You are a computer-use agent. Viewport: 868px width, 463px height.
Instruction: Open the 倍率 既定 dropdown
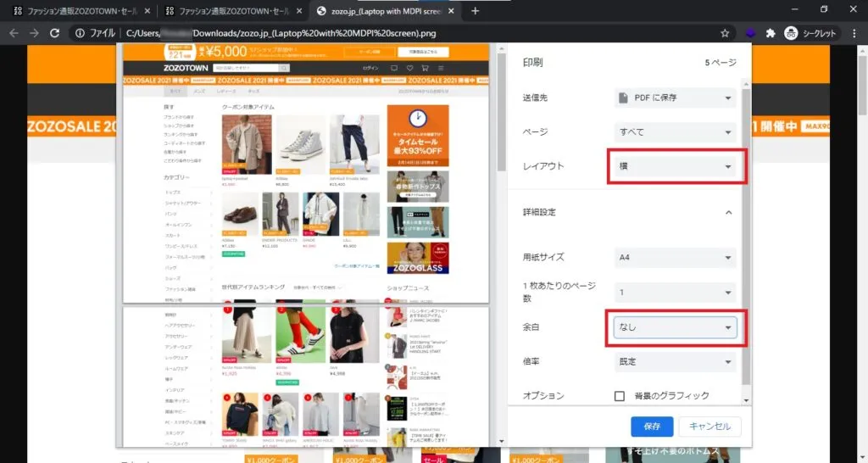tap(676, 361)
